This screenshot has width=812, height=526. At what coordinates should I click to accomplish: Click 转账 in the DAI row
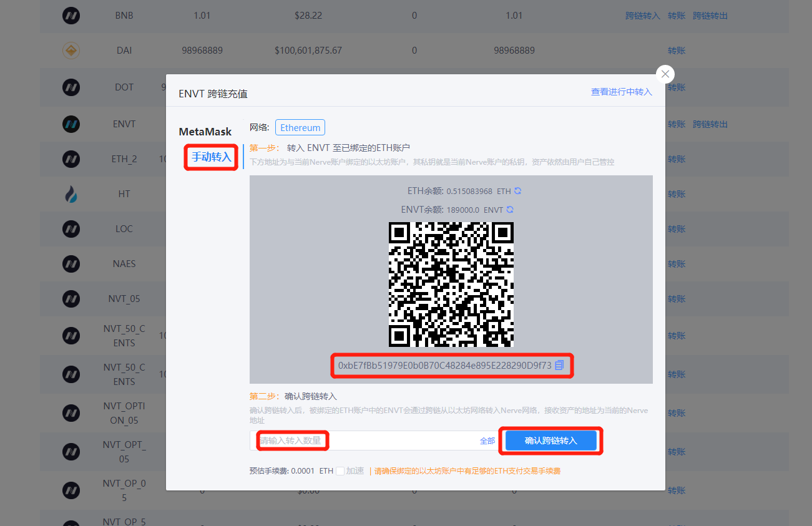pyautogui.click(x=677, y=51)
